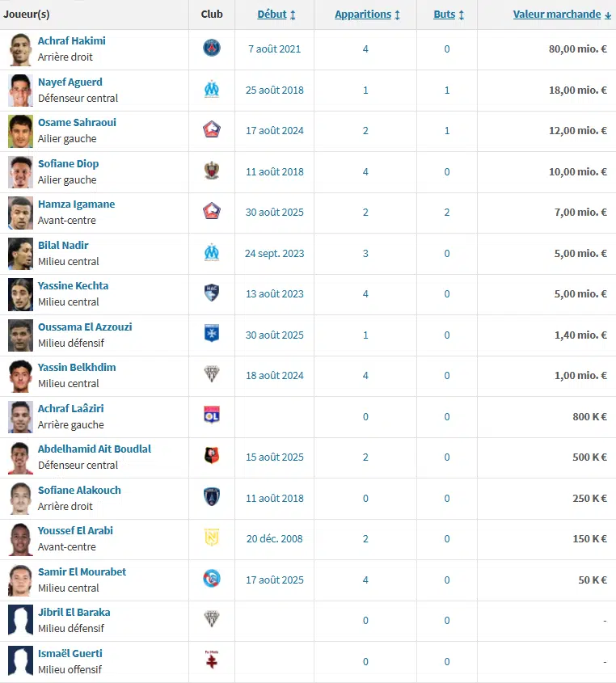Open the Auxerre crest for Oussama El Azzouzi
Image resolution: width=616 pixels, height=683 pixels.
212,335
